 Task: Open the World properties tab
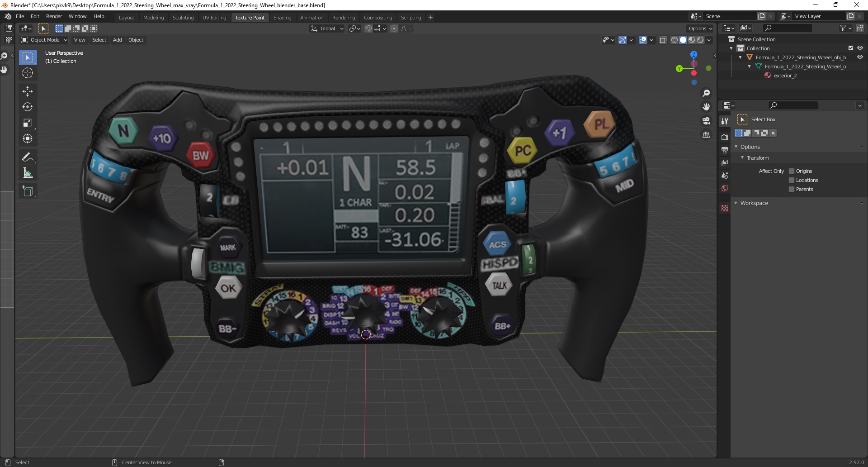click(725, 188)
